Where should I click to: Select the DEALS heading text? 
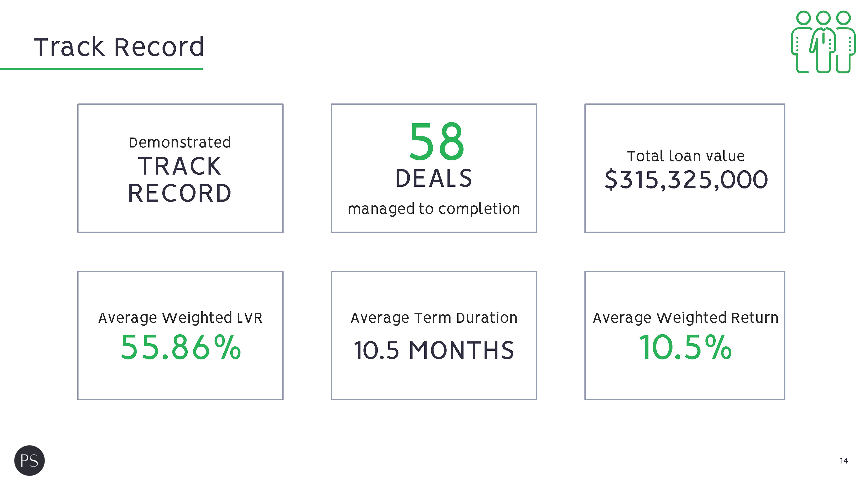click(x=434, y=178)
